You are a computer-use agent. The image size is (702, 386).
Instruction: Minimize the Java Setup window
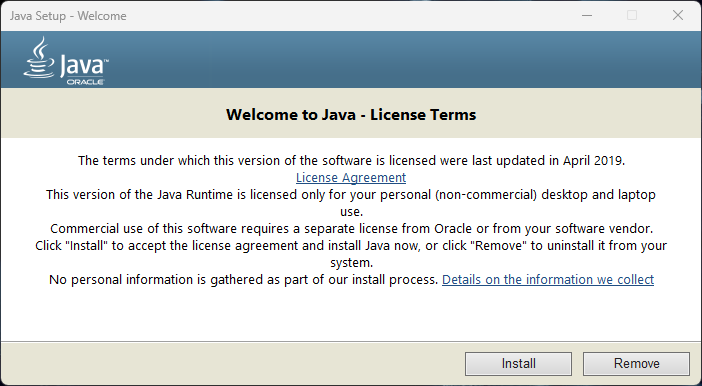587,15
